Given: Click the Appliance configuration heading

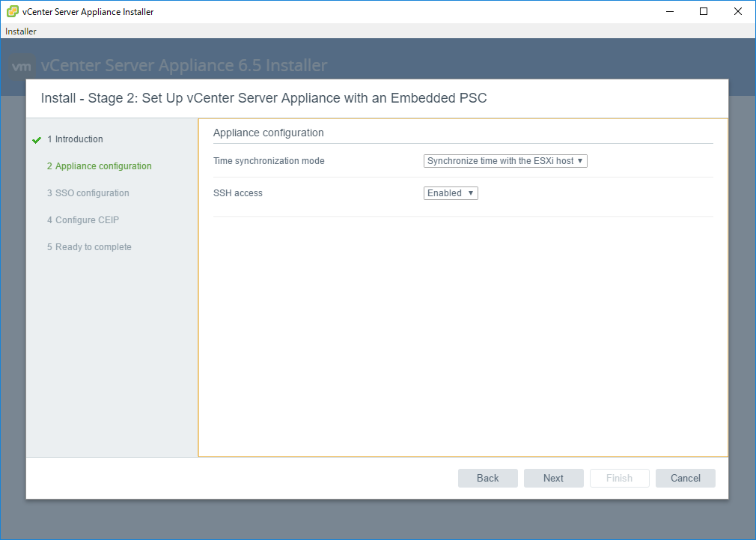Looking at the screenshot, I should click(269, 133).
